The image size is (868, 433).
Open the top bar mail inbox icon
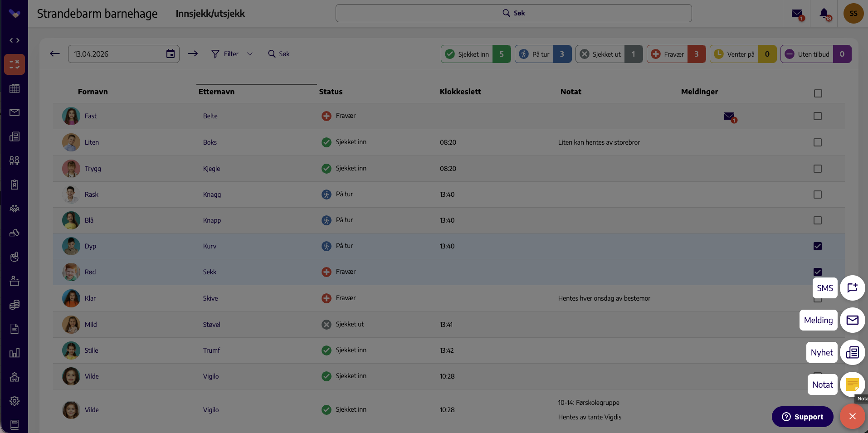pyautogui.click(x=797, y=14)
